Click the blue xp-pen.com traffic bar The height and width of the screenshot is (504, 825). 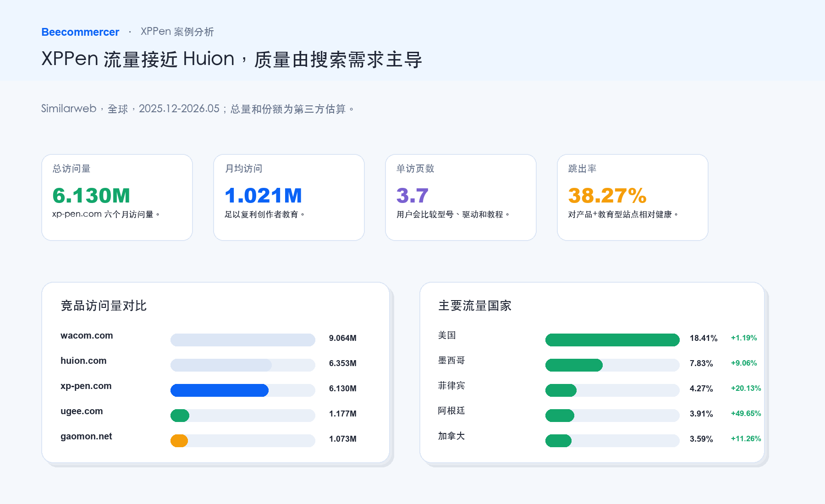point(220,390)
